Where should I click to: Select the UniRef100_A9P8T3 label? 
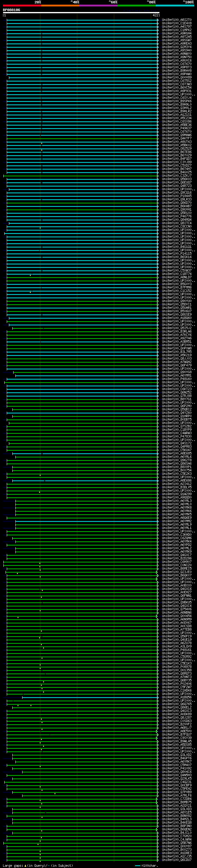tap(177, 67)
